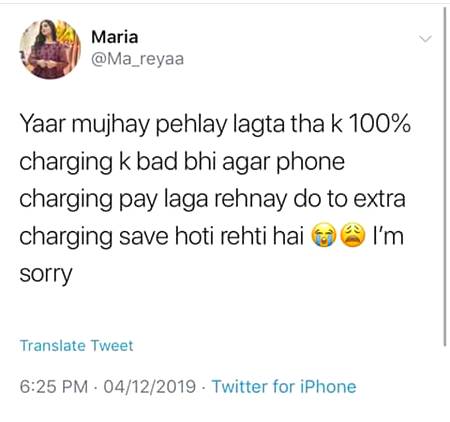Open Maria's profile picture

tap(50, 49)
